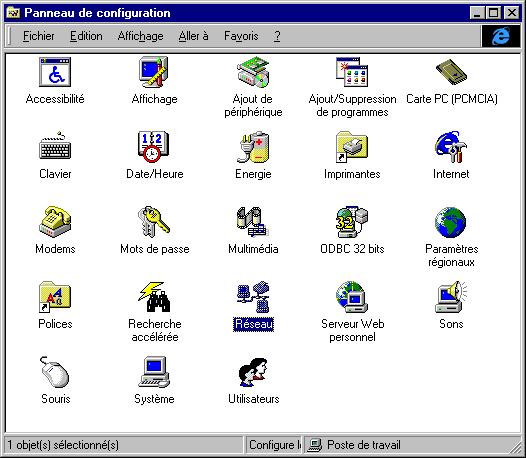The image size is (526, 458).
Task: Select the Date/Heure clock icon
Action: 154,147
